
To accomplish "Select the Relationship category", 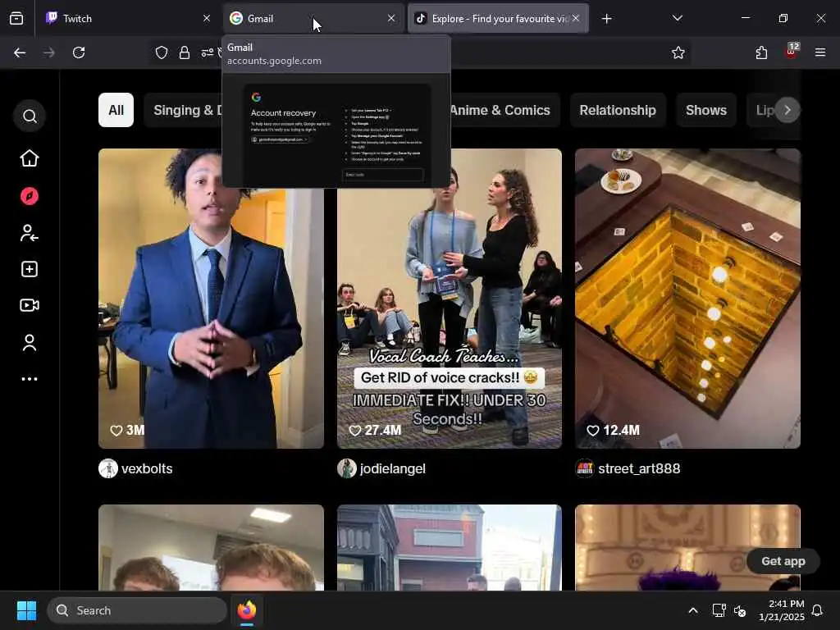I will click(x=618, y=111).
